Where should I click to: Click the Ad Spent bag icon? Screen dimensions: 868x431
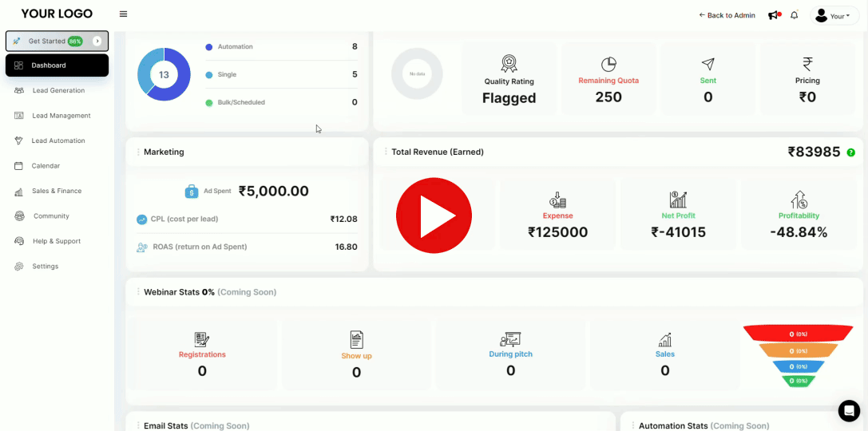pyautogui.click(x=192, y=192)
